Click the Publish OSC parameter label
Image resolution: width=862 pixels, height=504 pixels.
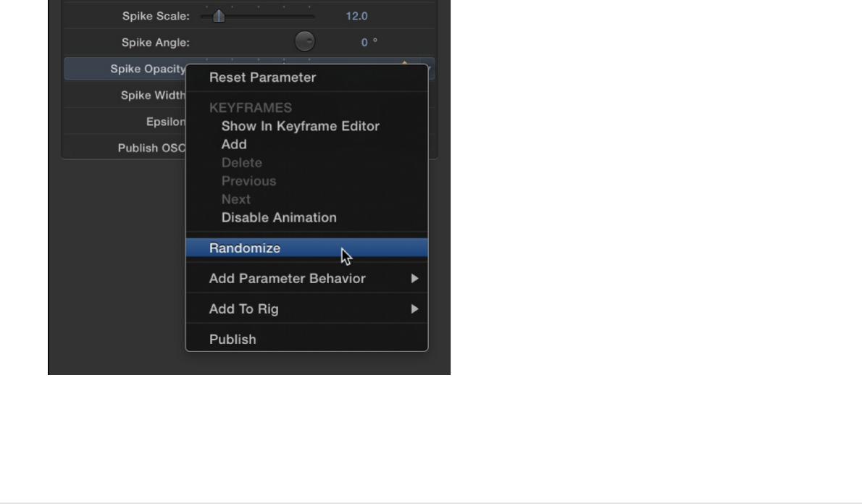[x=151, y=148]
